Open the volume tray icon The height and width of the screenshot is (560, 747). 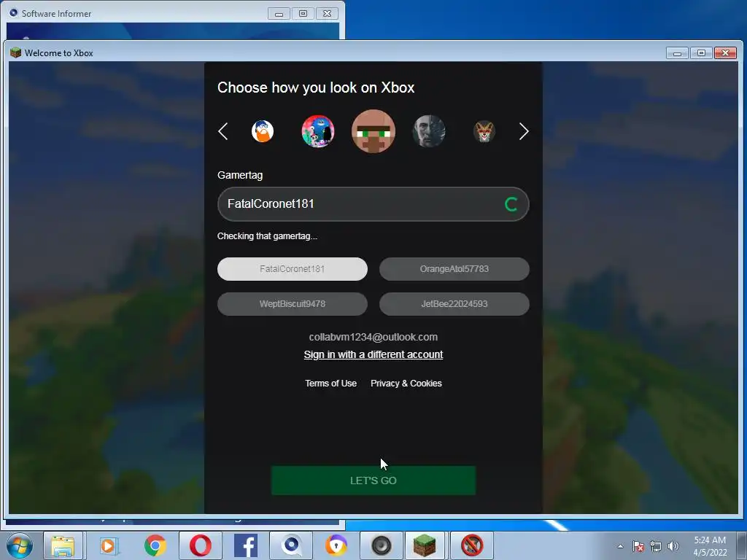click(673, 546)
